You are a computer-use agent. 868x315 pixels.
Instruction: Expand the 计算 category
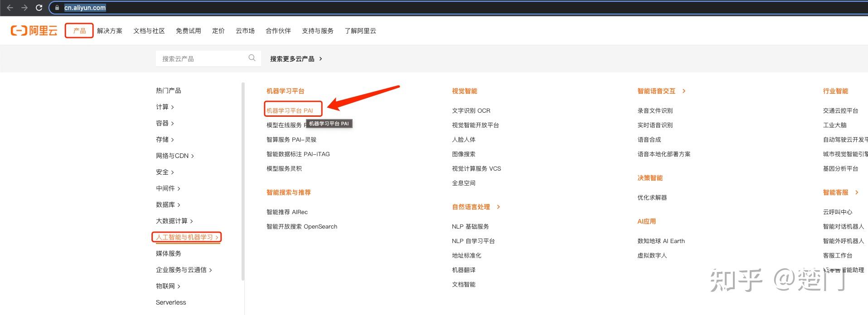tap(165, 107)
